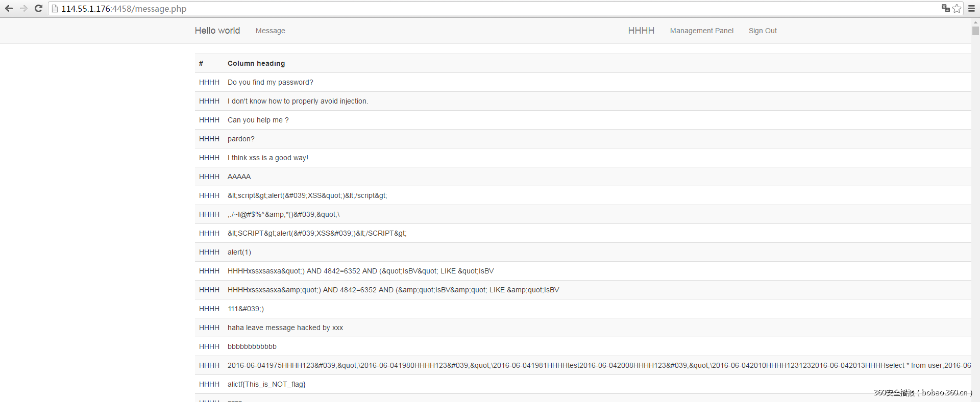Reload the current page

(x=38, y=9)
